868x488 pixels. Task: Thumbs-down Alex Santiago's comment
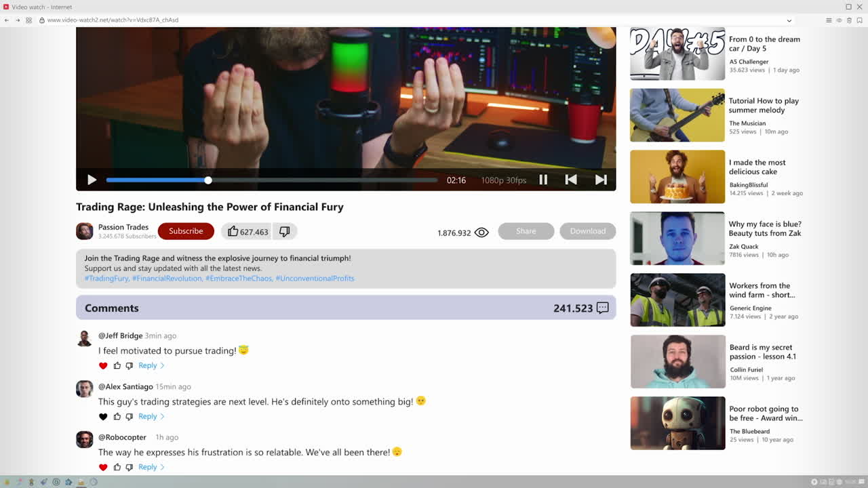point(130,417)
